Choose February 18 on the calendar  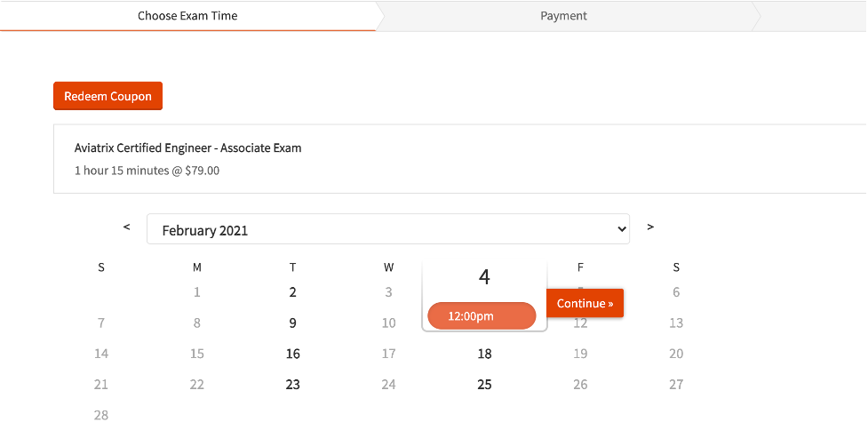(x=484, y=354)
